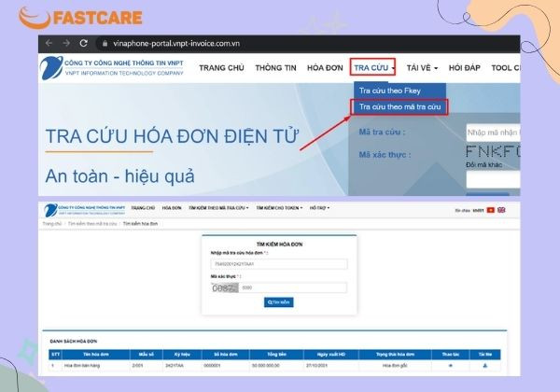Switch language via UK flag icon
Image resolution: width=560 pixels, height=392 pixels.
click(501, 210)
